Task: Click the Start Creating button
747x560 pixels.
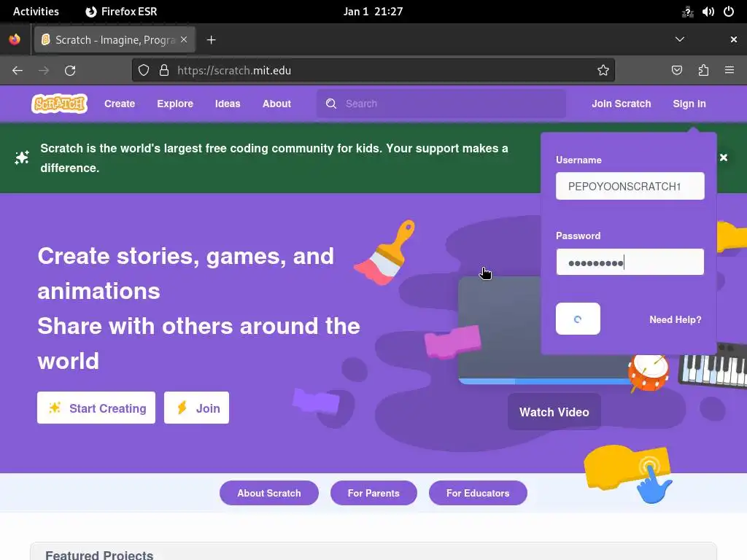Action: pyautogui.click(x=96, y=408)
